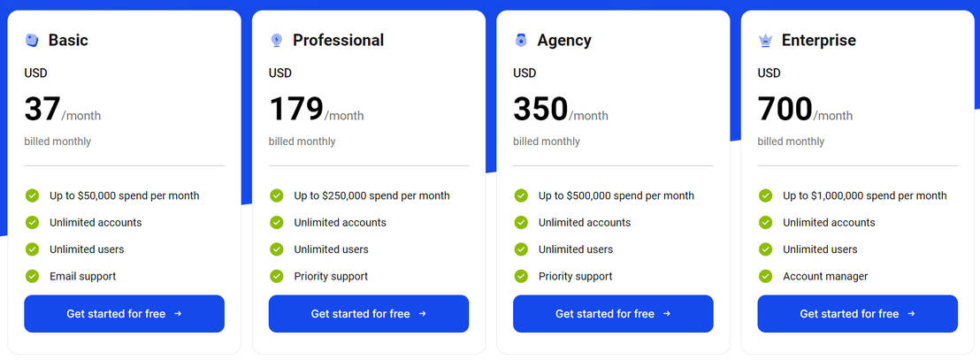
Task: Click checkmark beside $500,000 spend per month
Action: [521, 195]
